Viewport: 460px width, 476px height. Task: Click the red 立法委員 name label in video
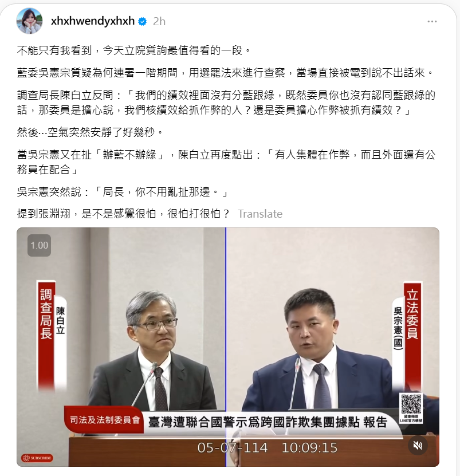pyautogui.click(x=412, y=334)
